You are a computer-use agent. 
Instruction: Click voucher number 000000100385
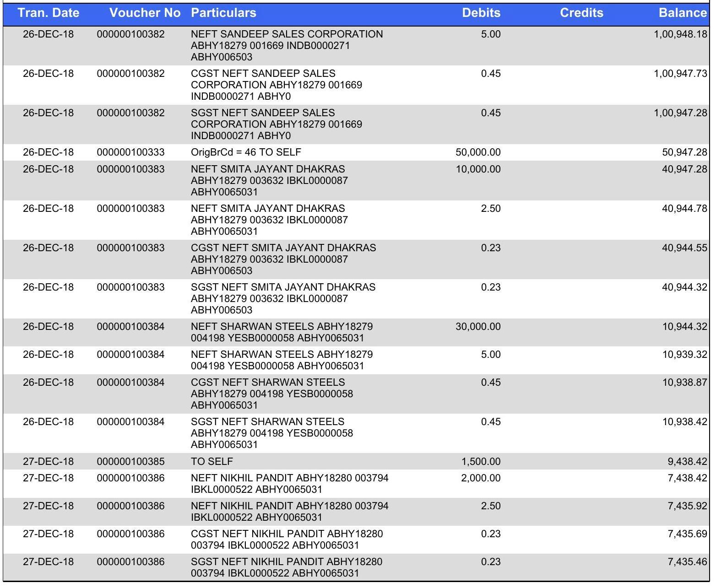click(x=130, y=462)
